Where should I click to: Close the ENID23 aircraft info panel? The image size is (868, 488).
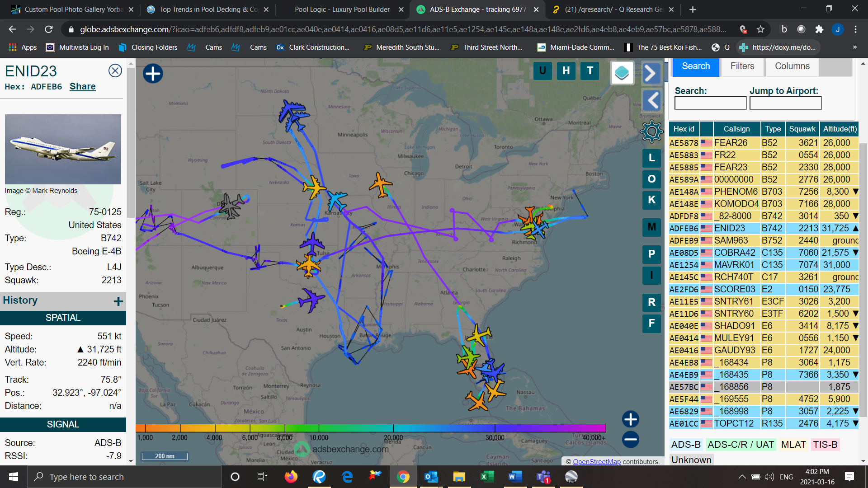pyautogui.click(x=115, y=70)
